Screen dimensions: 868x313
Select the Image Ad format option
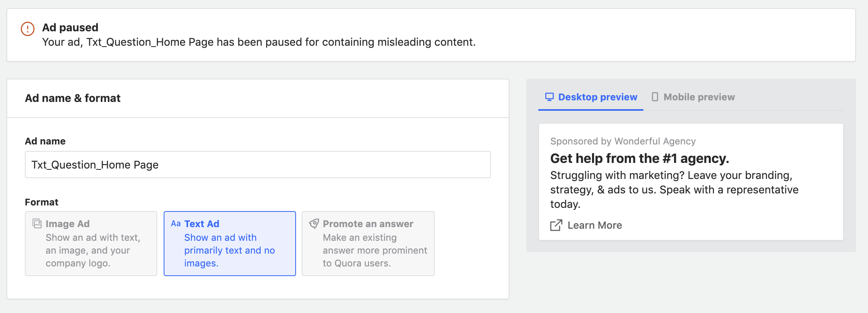tap(91, 244)
